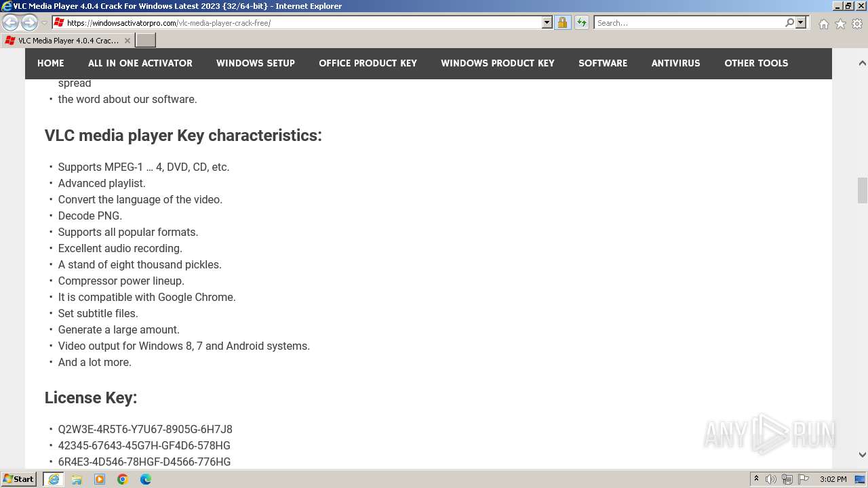868x488 pixels.
Task: Click 'Convert the language of the video.' text
Action: tap(140, 200)
